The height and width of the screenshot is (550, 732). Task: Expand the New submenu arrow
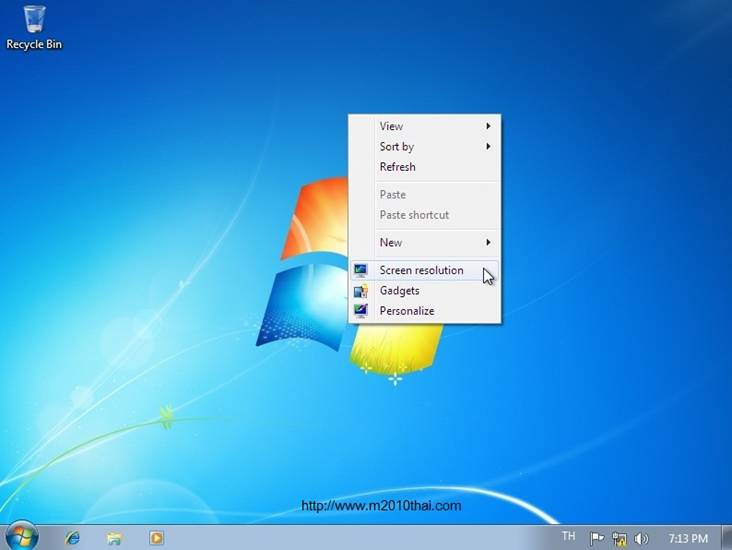(x=488, y=242)
